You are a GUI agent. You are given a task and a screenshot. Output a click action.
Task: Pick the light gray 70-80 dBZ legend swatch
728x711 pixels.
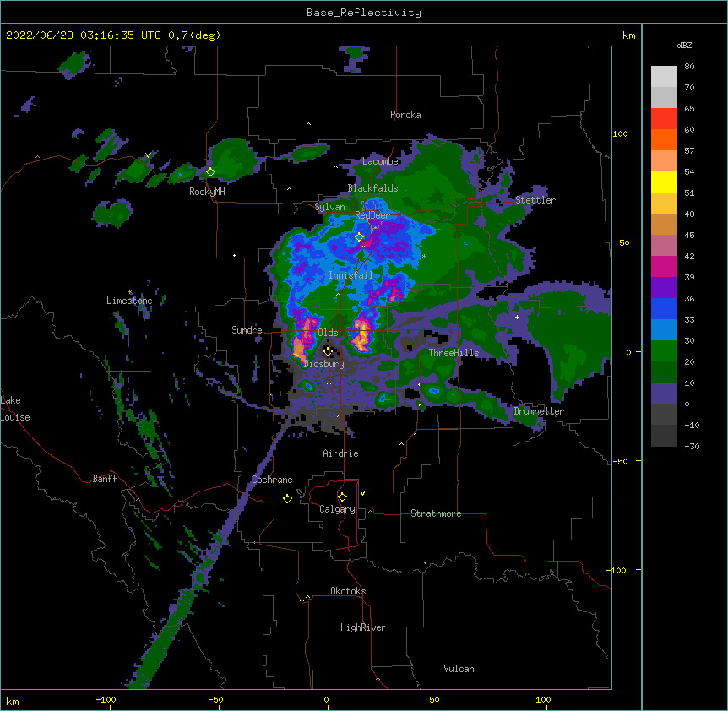664,77
